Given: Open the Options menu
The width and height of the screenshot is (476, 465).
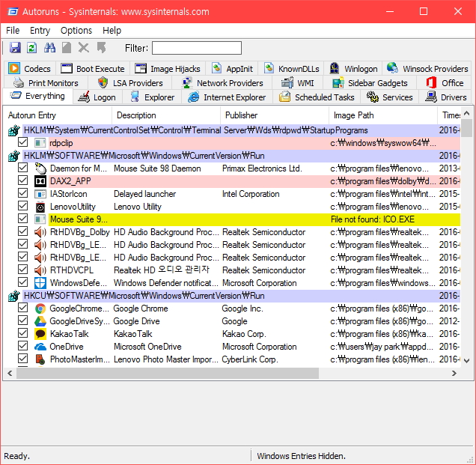Looking at the screenshot, I should click(x=76, y=31).
